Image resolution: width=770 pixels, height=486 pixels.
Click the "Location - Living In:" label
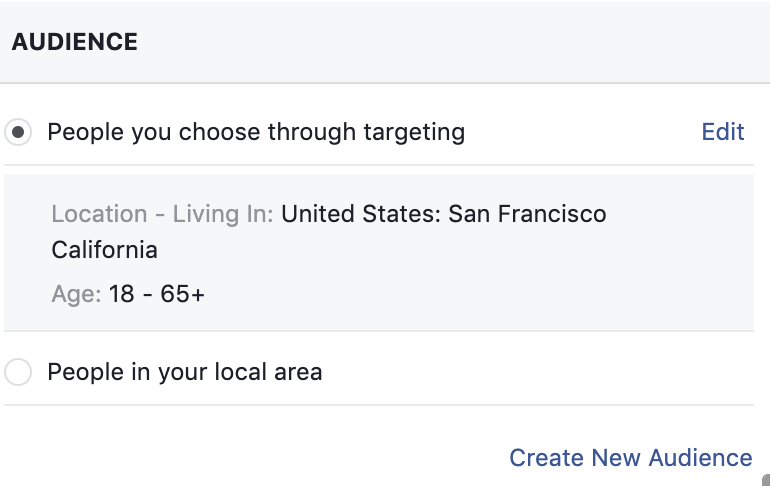(163, 214)
